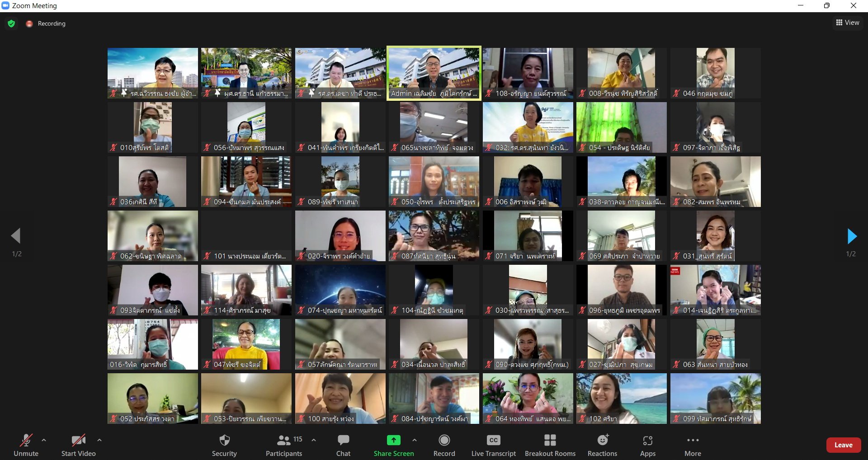Click the 1/2 page indicator on right
This screenshot has width=868, height=460.
pos(851,254)
